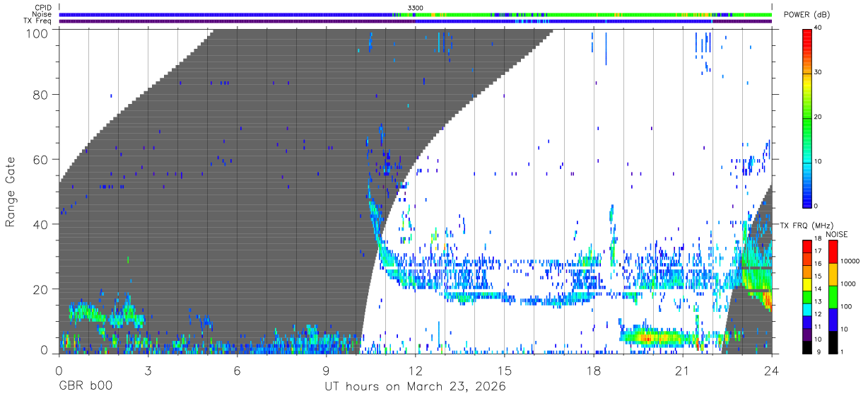Viewport: 868px width, 401px height.
Task: Click the "1000" label on the NOISE colorbar
Action: (x=849, y=283)
